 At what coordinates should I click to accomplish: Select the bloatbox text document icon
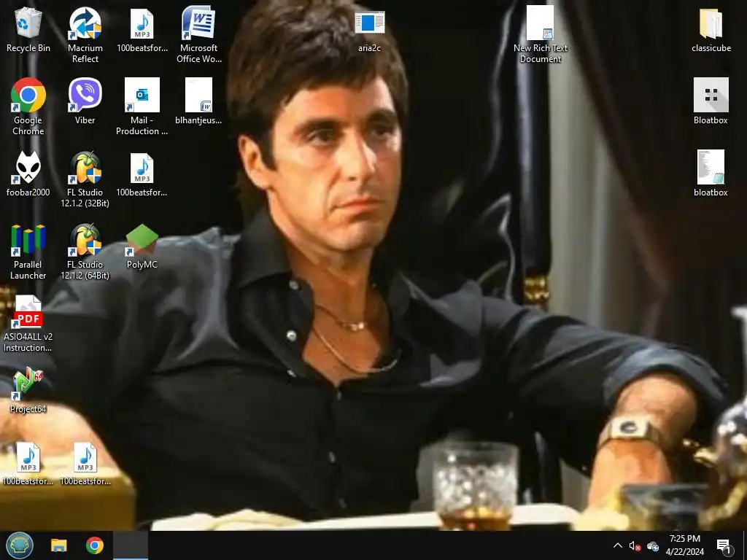pyautogui.click(x=711, y=174)
